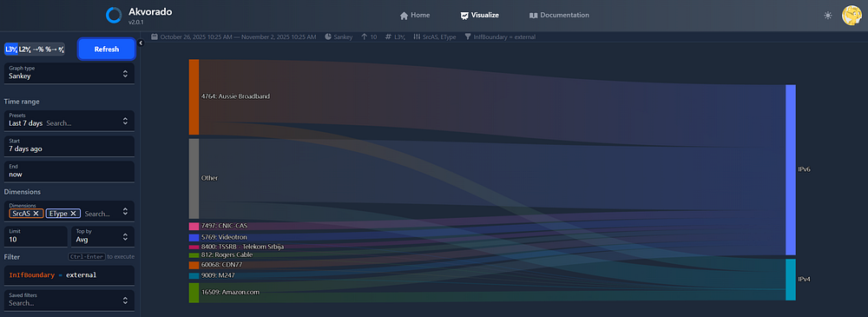Click the Start time field
868x317 pixels.
click(69, 146)
